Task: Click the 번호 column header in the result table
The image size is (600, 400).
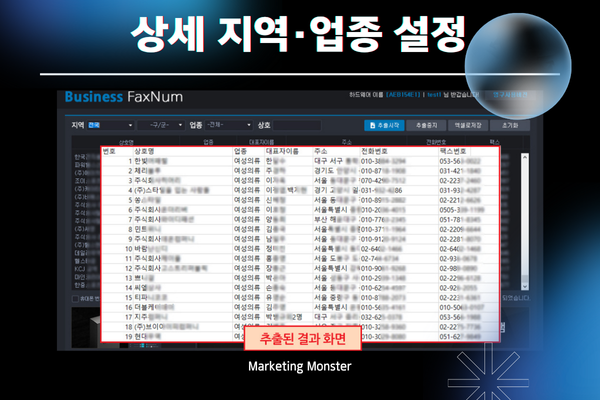Action: (x=109, y=152)
